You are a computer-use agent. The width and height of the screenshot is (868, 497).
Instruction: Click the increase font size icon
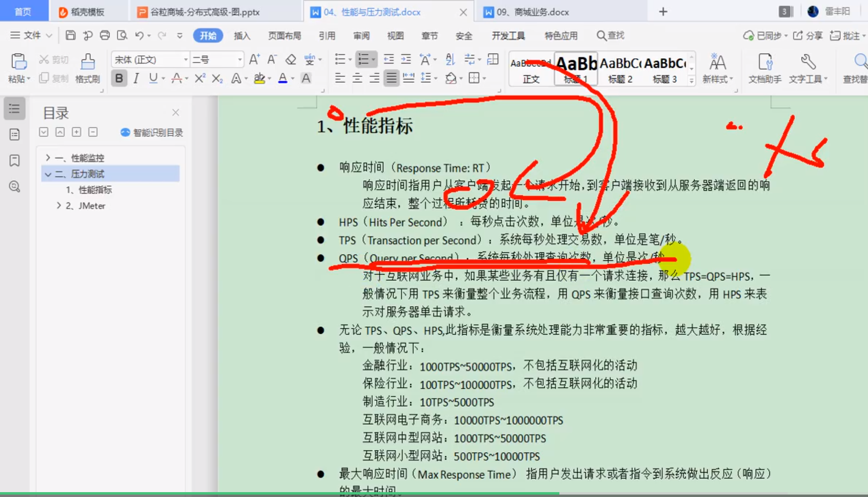coord(254,59)
